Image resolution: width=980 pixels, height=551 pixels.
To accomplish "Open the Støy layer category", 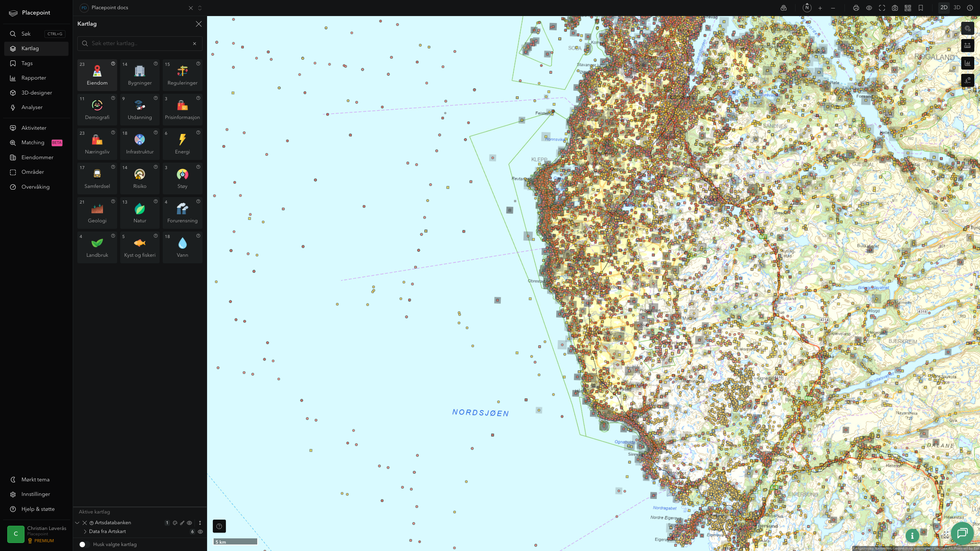I will (x=183, y=178).
